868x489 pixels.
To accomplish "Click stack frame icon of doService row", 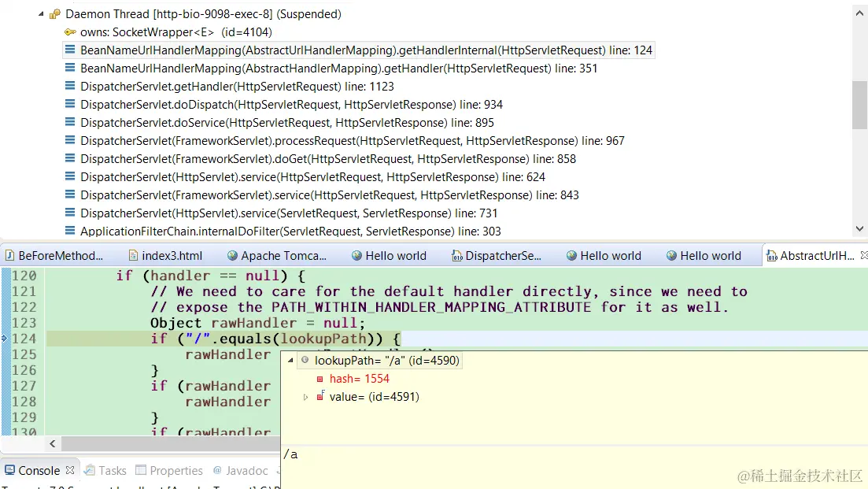I will tap(70, 122).
